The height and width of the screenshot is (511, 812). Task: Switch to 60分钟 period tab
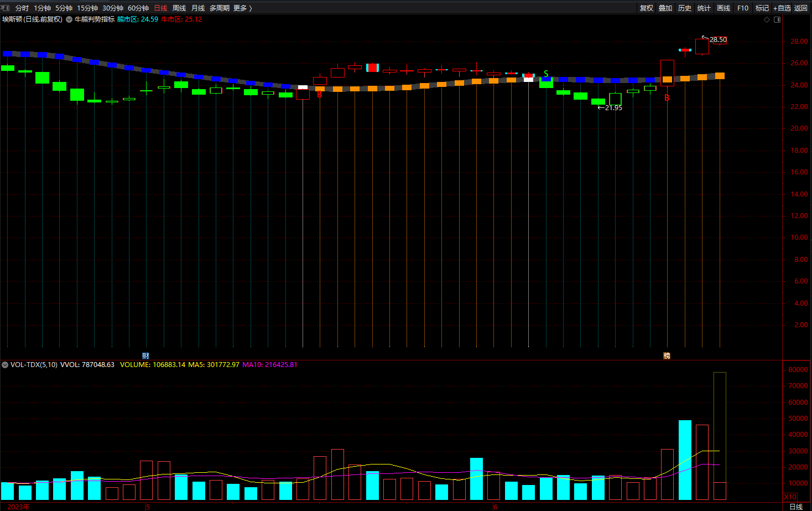point(138,8)
